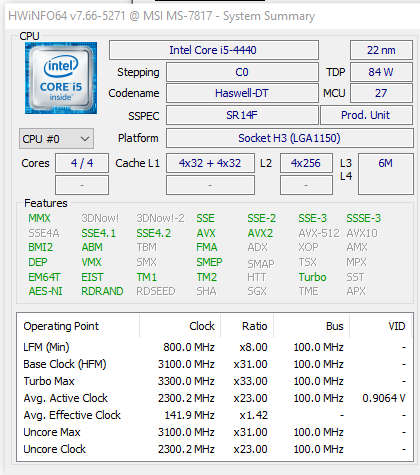
Task: Click the SSSE-3 feature label
Action: (363, 218)
